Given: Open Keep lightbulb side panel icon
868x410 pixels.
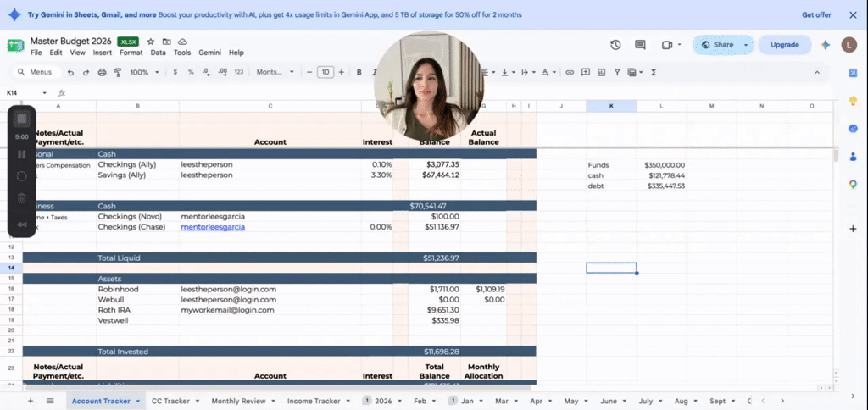Looking at the screenshot, I should click(x=853, y=101).
